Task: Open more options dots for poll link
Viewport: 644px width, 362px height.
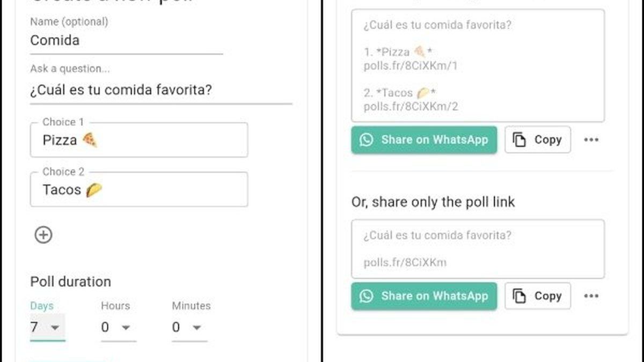Action: 591,296
